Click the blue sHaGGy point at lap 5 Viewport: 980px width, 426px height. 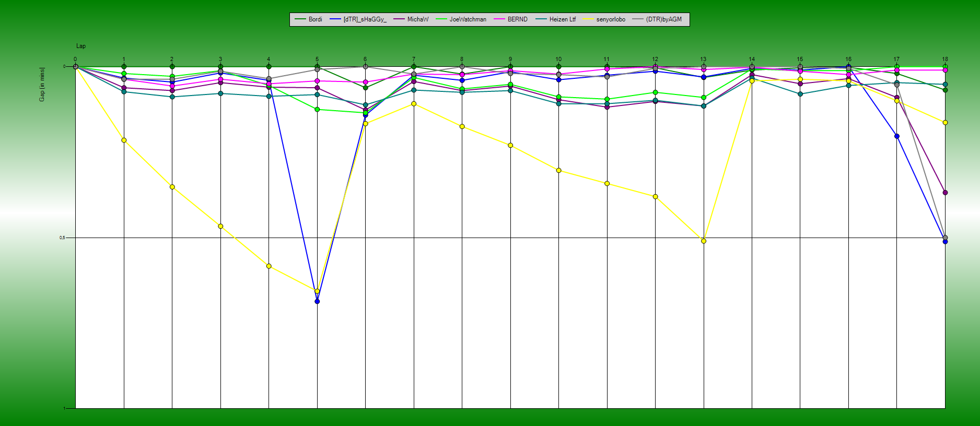[317, 301]
